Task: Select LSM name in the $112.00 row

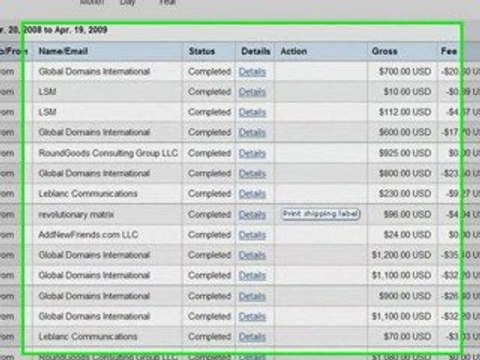Action: pos(47,112)
